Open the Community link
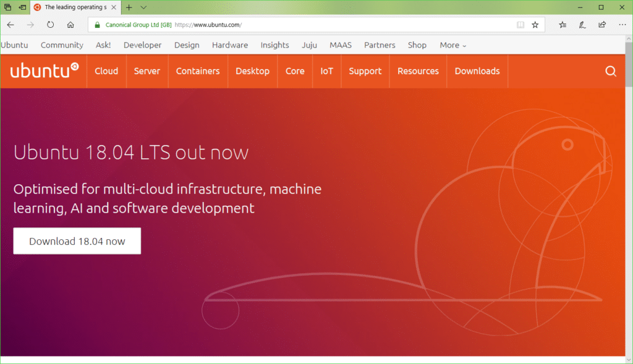 tap(62, 44)
